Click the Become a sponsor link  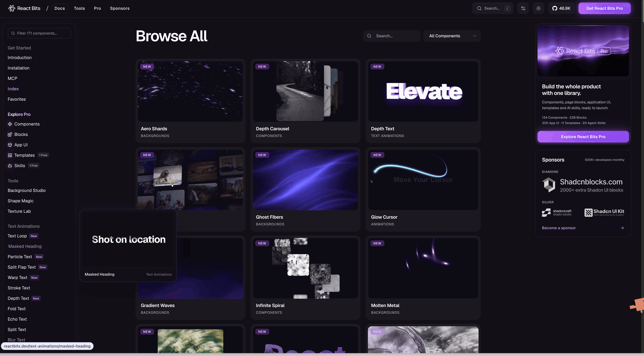pos(559,228)
